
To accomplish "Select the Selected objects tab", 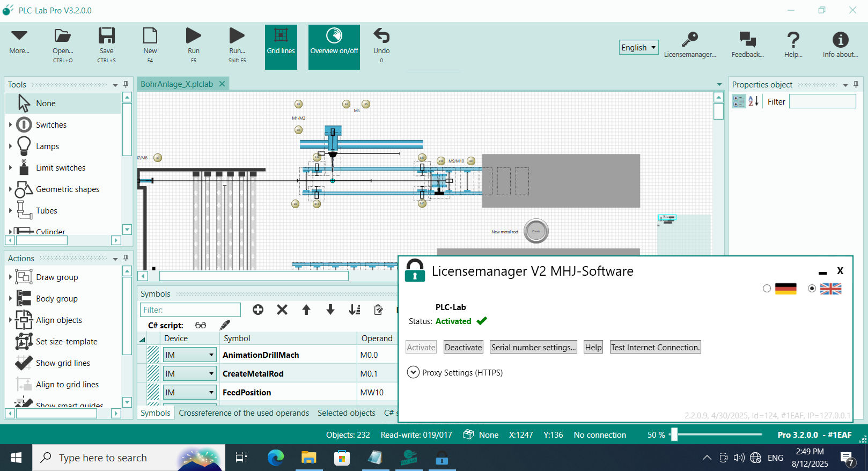I will click(346, 413).
